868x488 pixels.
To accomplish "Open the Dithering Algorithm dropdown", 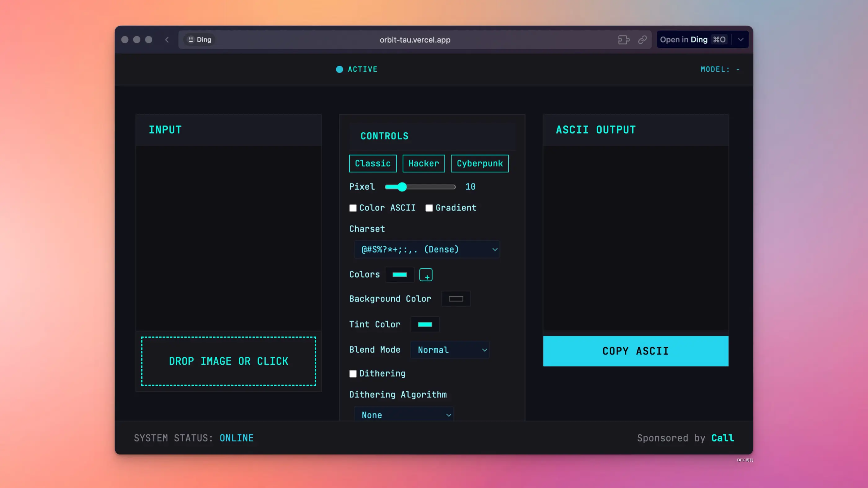I will point(404,415).
